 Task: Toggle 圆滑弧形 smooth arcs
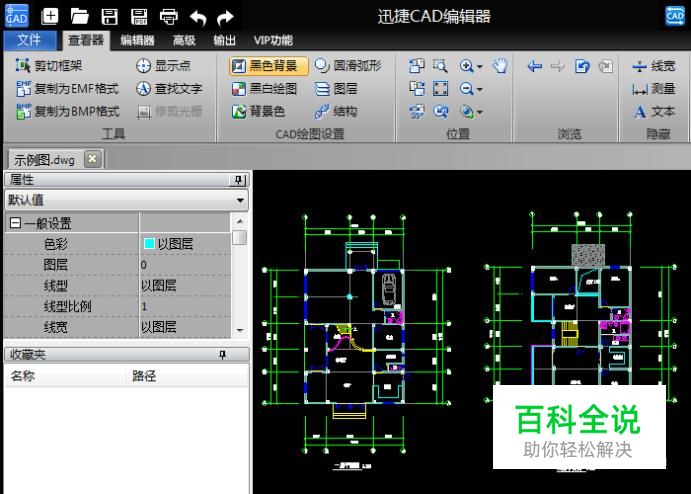click(x=348, y=66)
